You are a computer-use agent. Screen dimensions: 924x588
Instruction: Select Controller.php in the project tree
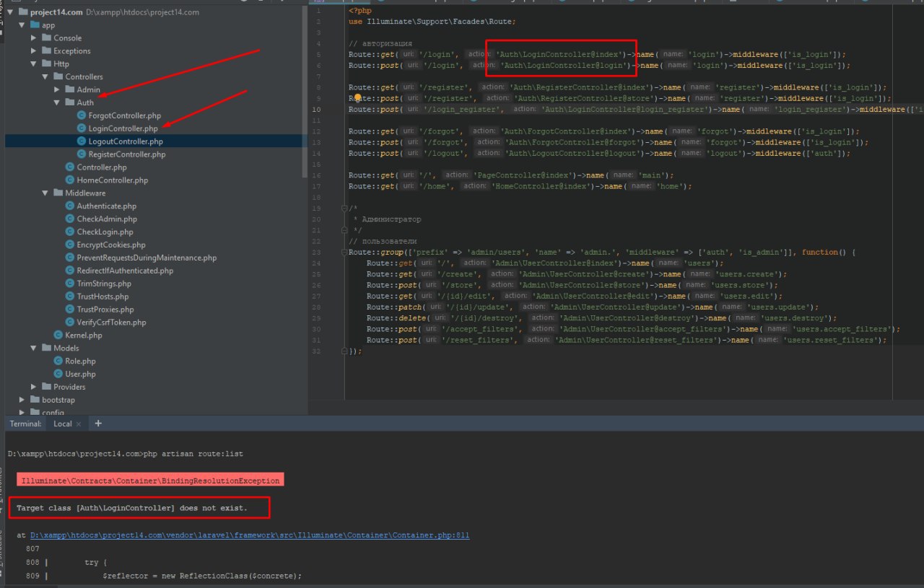pos(102,167)
